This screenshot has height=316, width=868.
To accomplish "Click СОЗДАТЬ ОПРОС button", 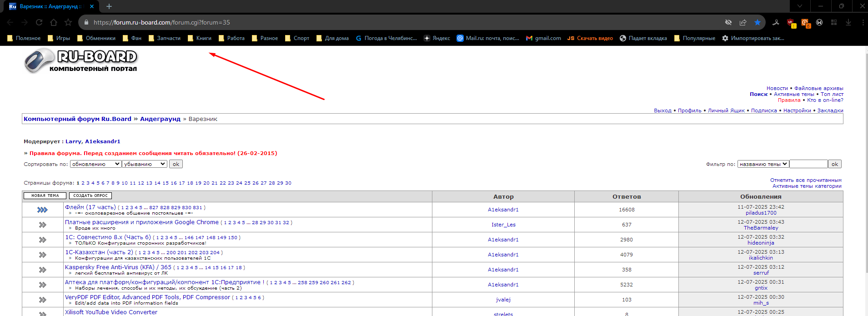I will (x=90, y=196).
